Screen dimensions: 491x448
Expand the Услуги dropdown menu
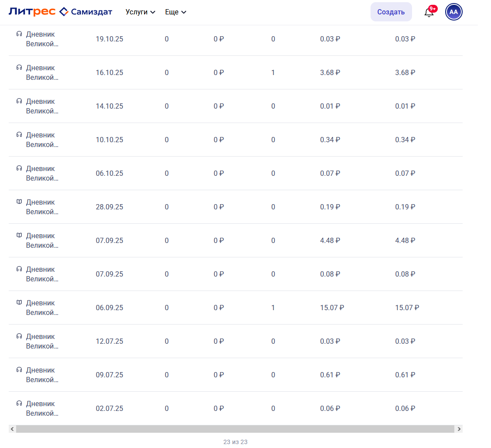click(140, 12)
